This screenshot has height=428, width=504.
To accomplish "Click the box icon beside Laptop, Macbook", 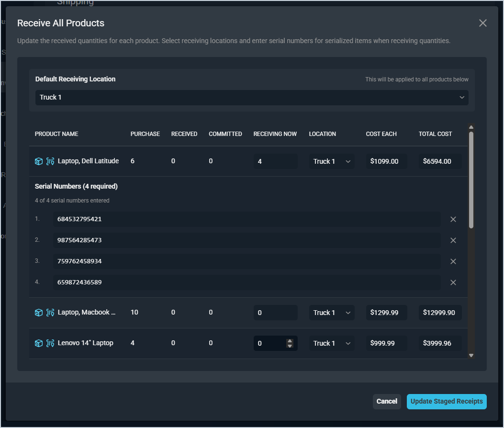I will click(x=39, y=313).
